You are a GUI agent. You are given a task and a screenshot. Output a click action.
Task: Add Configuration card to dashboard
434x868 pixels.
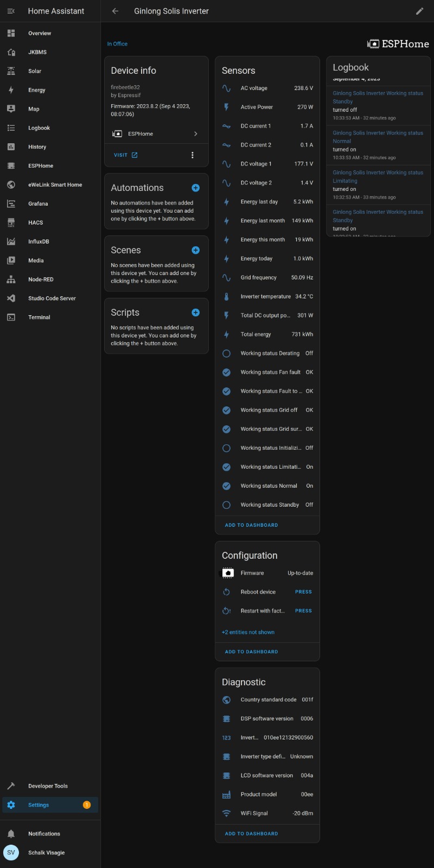(x=251, y=652)
